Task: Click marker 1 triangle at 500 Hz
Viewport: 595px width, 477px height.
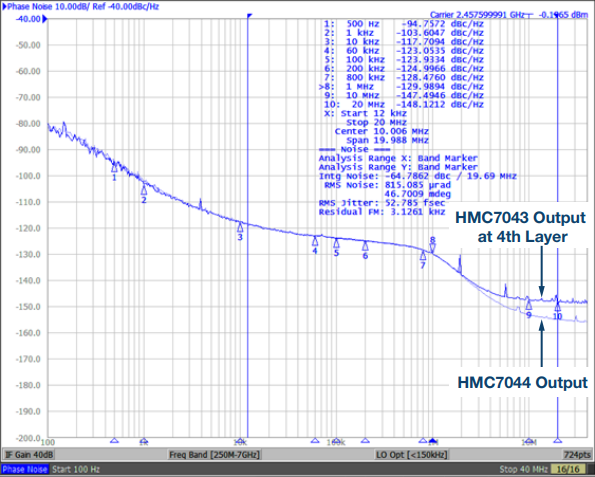Action: tap(114, 168)
